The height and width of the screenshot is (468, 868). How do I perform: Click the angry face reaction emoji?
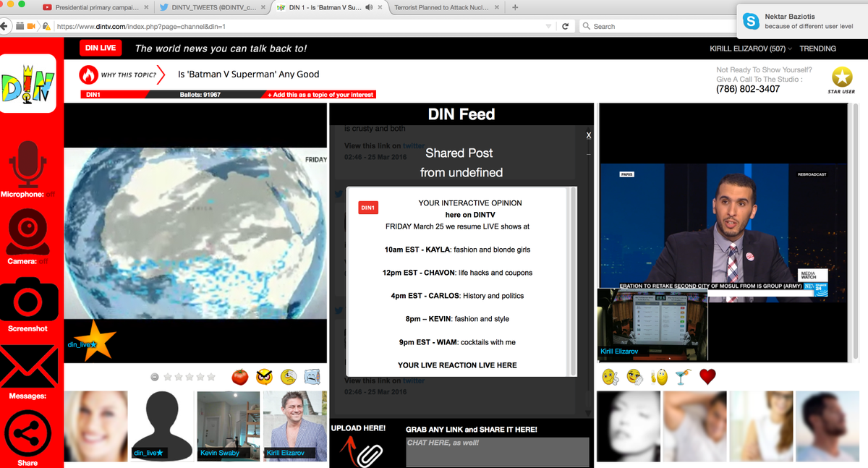(x=265, y=377)
